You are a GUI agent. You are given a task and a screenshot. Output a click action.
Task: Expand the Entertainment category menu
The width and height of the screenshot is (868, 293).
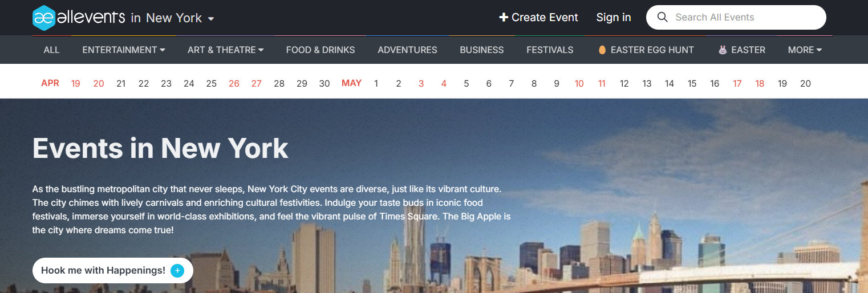coord(124,50)
